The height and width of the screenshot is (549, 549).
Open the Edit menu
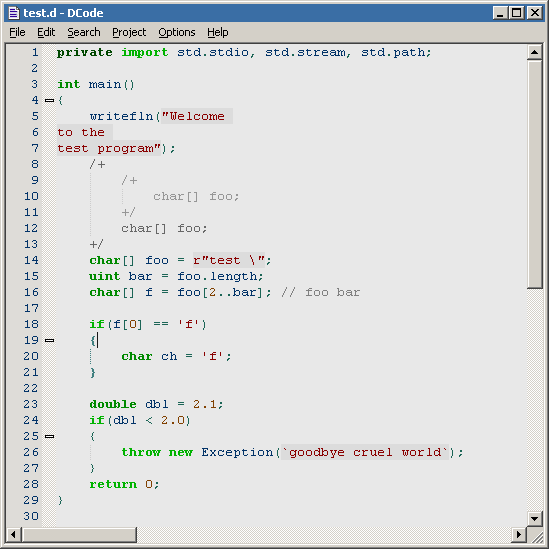[x=46, y=32]
